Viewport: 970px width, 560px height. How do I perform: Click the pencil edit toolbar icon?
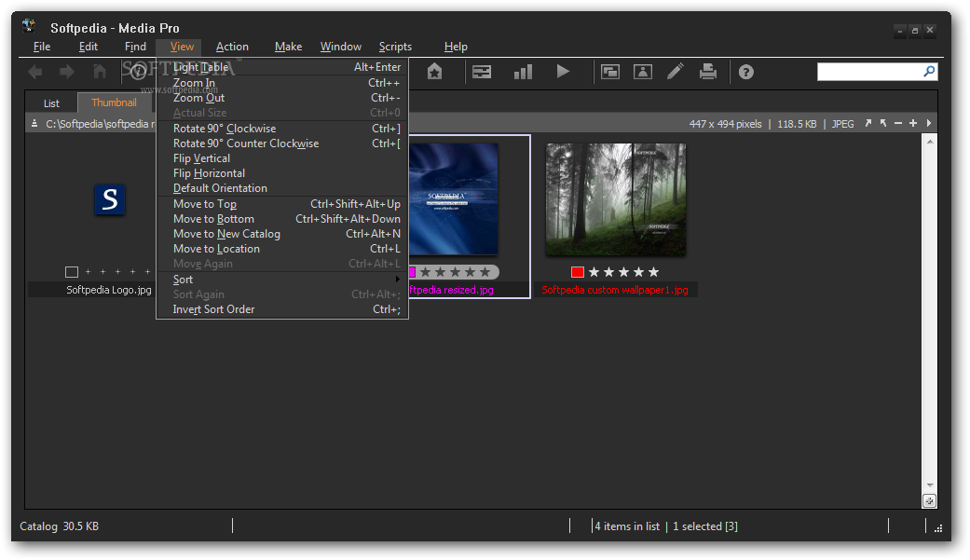[676, 72]
